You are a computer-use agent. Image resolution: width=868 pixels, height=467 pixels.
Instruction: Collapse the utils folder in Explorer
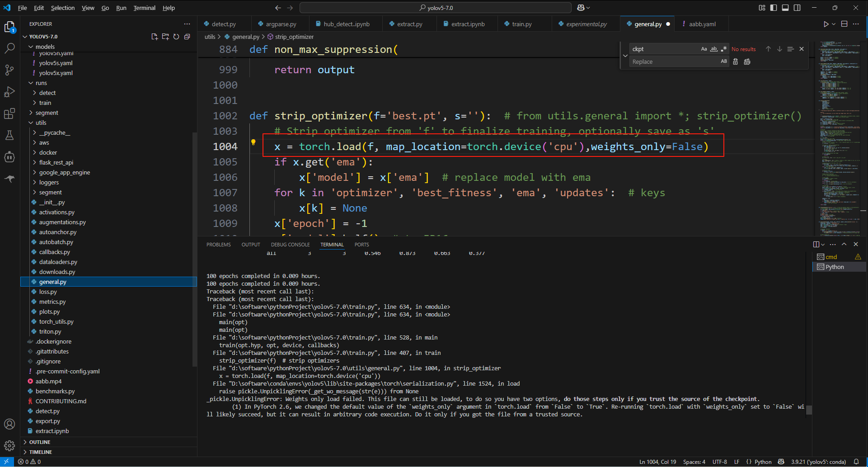[40, 123]
